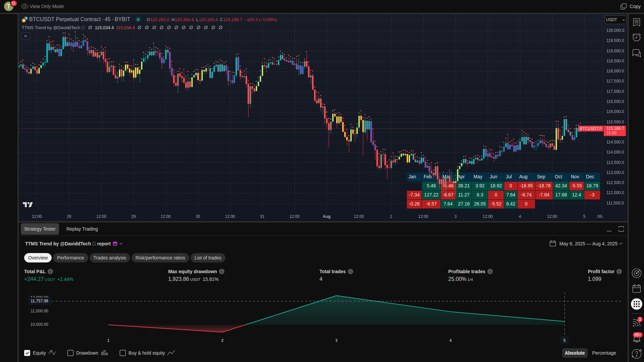Open the watchlist panel icon
This screenshot has height=362, width=644.
point(636,22)
